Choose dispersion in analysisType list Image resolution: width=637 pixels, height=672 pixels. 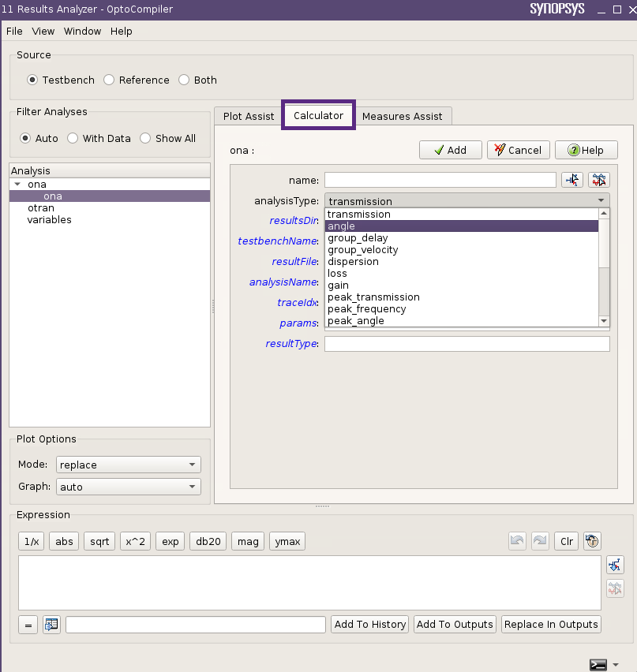point(462,261)
